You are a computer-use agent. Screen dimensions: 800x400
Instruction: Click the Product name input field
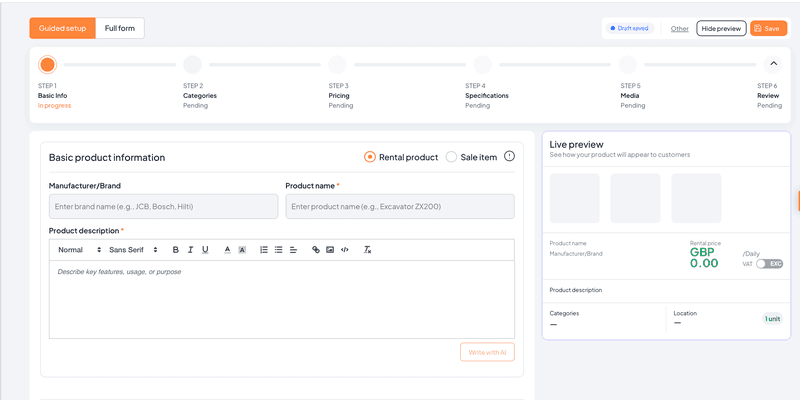[400, 206]
